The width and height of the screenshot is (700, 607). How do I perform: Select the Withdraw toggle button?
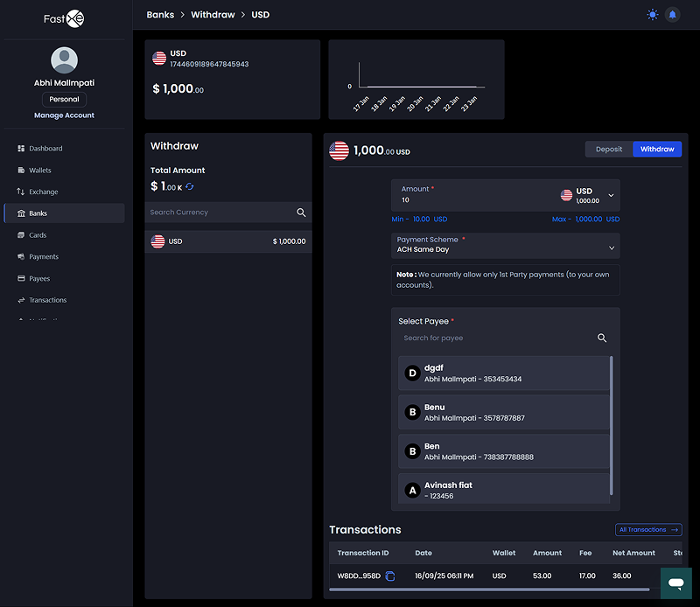[x=657, y=150]
